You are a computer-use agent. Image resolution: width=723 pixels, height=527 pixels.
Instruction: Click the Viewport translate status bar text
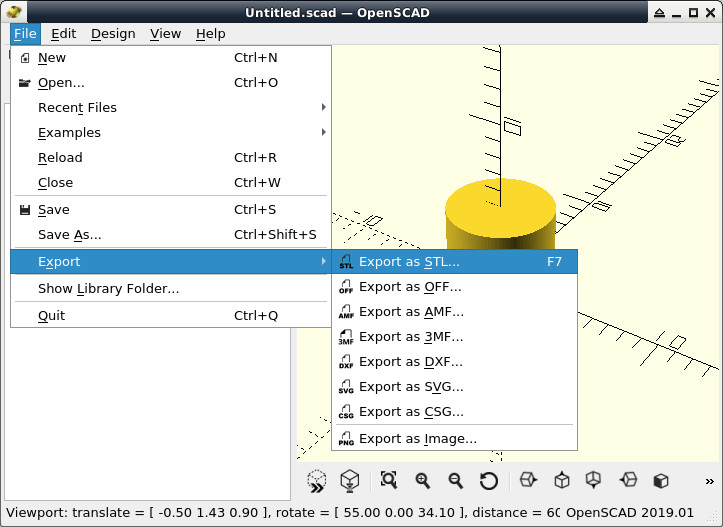coord(283,513)
